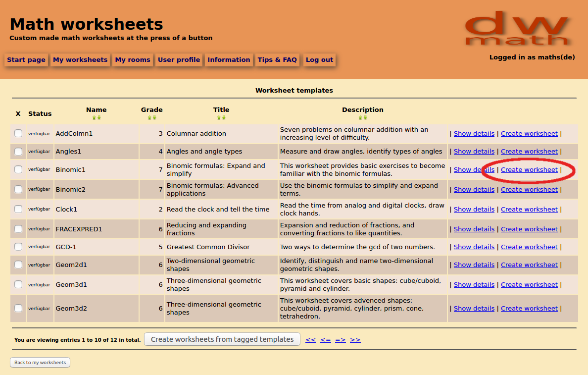
Task: Jump to last page with >> link
Action: pos(355,340)
